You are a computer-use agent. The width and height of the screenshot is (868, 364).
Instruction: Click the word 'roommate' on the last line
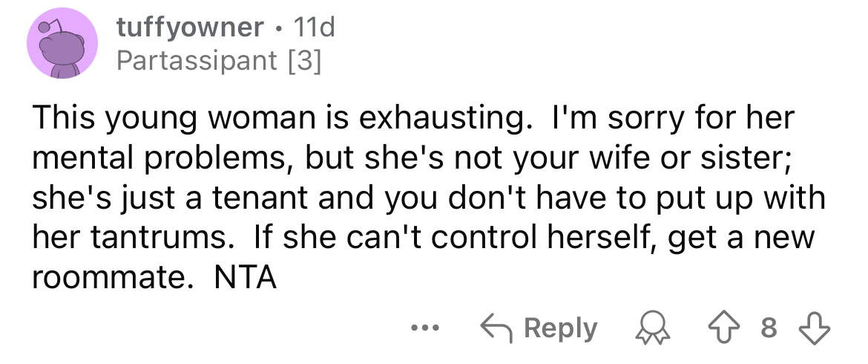point(107,278)
